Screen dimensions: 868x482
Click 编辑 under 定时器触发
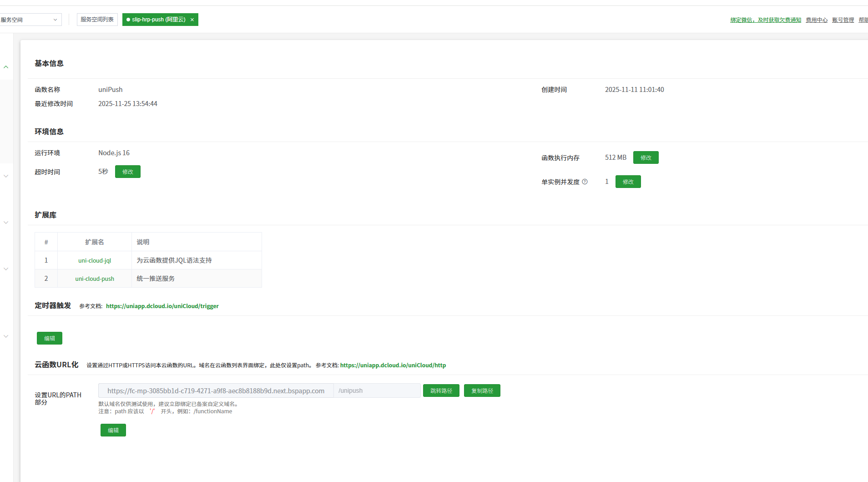click(50, 338)
